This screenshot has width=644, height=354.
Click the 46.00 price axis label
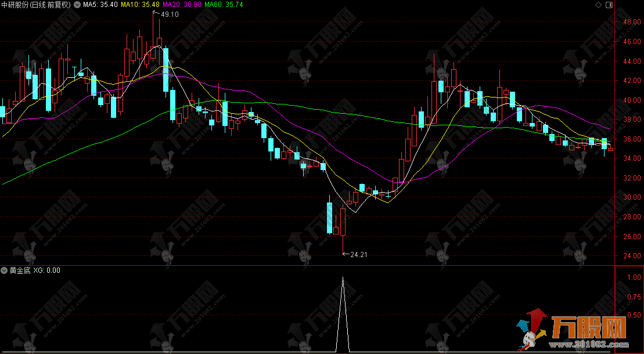(x=632, y=41)
